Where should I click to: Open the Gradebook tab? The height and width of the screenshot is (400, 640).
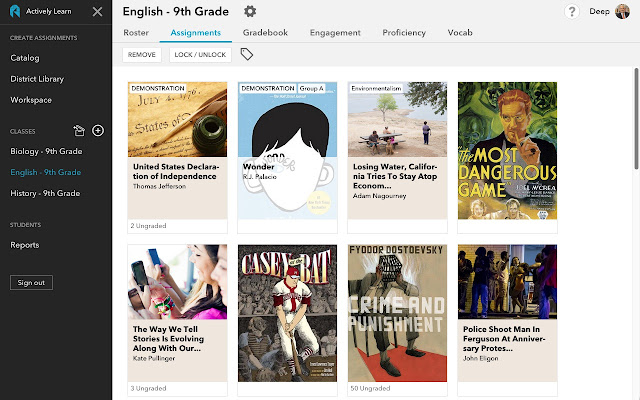[x=265, y=33]
